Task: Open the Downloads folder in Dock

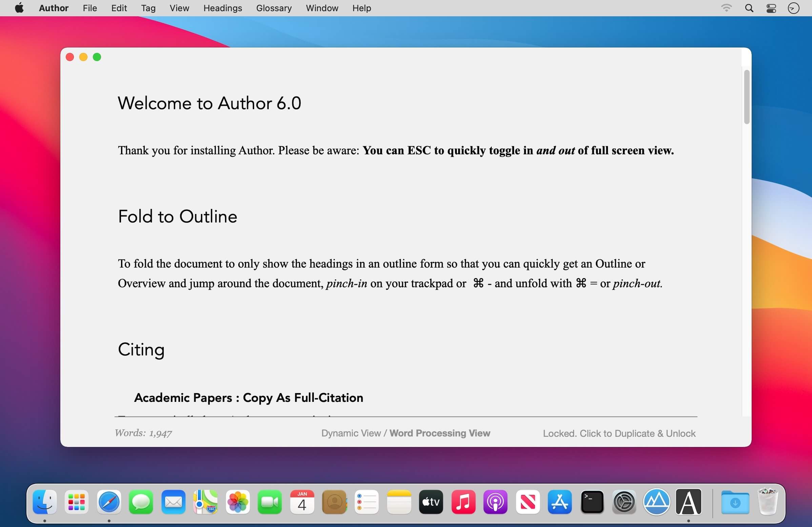Action: 735,502
